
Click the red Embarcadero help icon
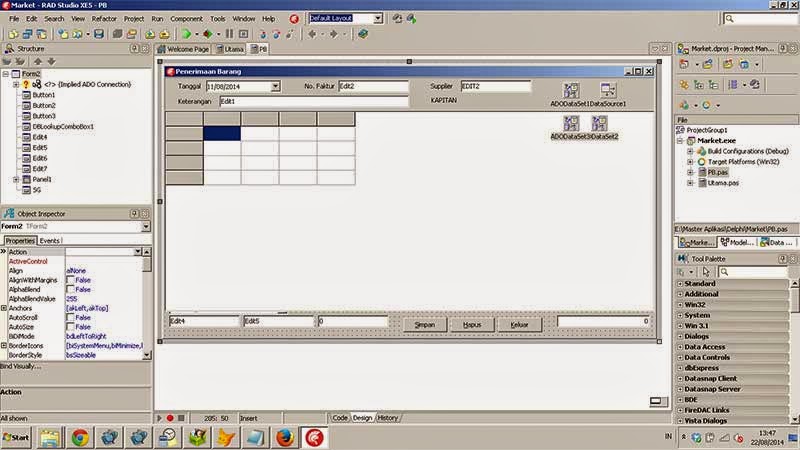tap(294, 19)
